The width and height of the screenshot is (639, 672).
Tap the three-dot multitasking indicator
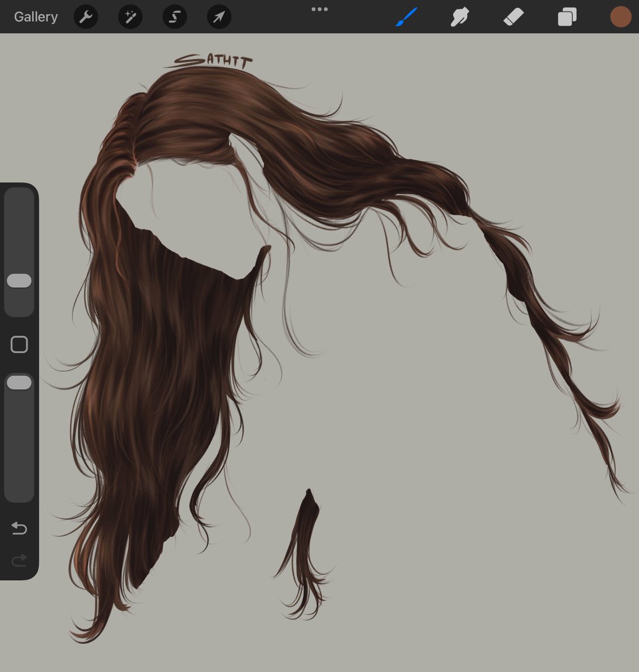pos(320,9)
